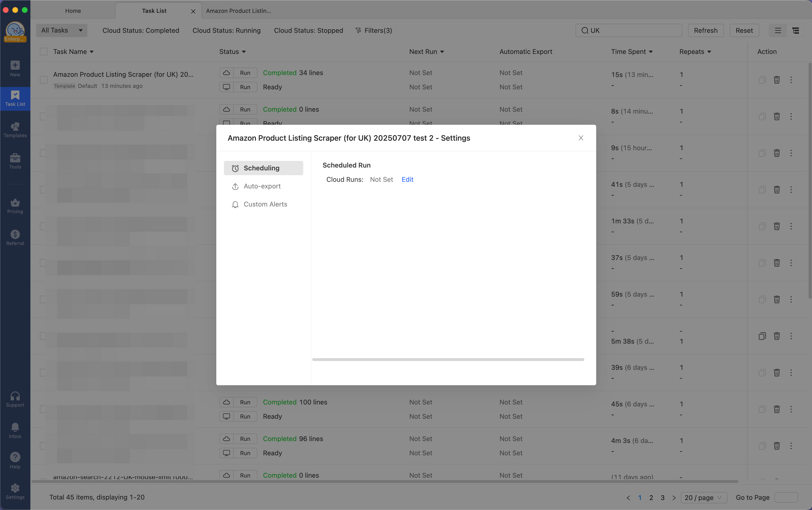Filter by Cloud Status: Running

227,30
